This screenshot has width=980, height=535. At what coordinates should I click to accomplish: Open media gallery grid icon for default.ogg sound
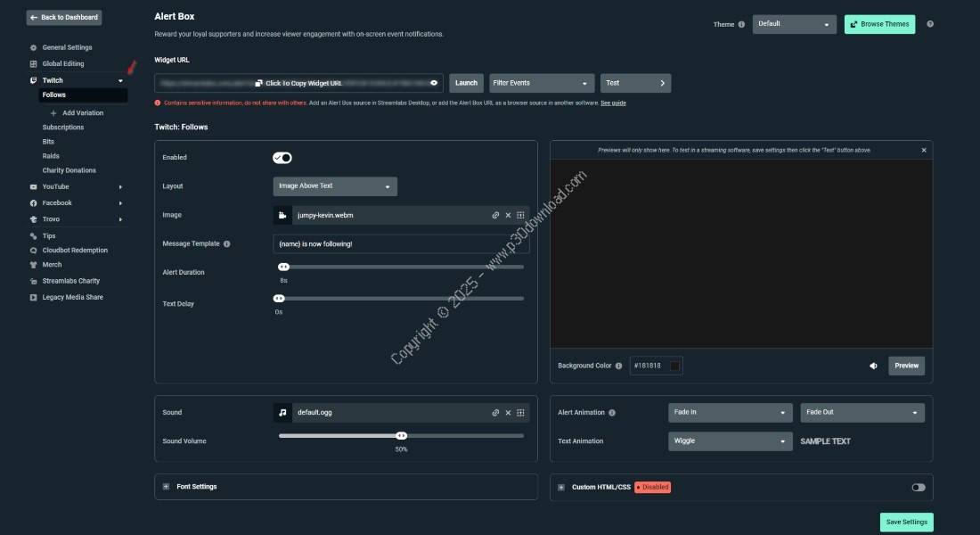tap(520, 413)
